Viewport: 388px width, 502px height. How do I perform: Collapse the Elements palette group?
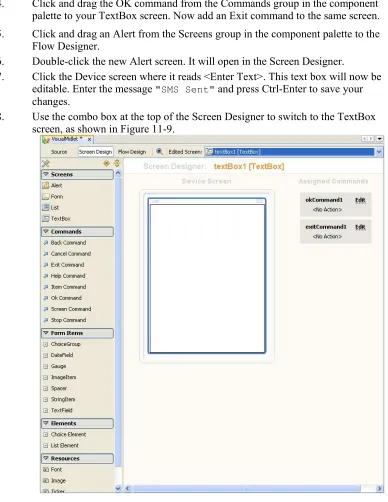[77, 423]
